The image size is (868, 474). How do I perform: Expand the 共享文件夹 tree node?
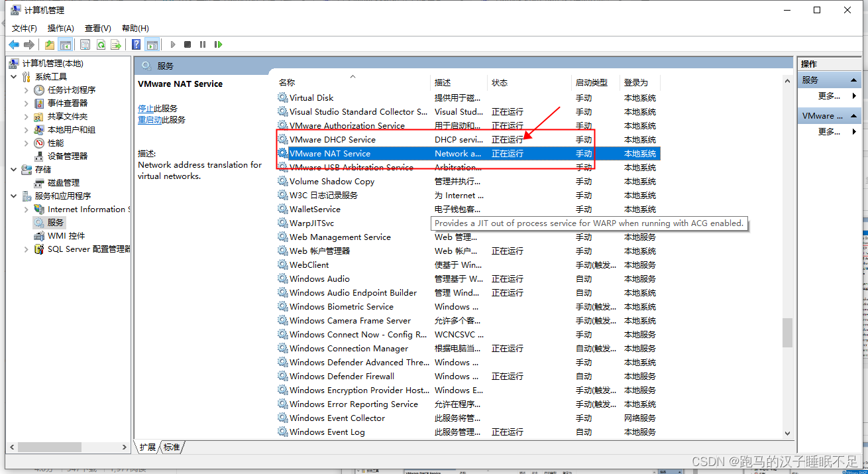coord(27,116)
